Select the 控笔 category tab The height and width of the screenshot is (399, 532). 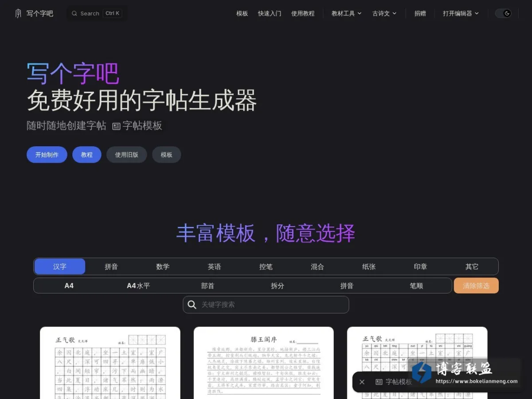(x=266, y=266)
